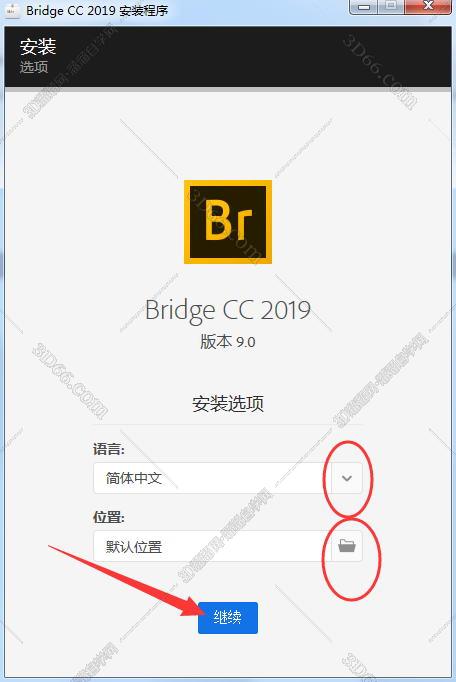The image size is (456, 682).
Task: Click the Bridge CC 2019 product name
Action: click(x=228, y=310)
